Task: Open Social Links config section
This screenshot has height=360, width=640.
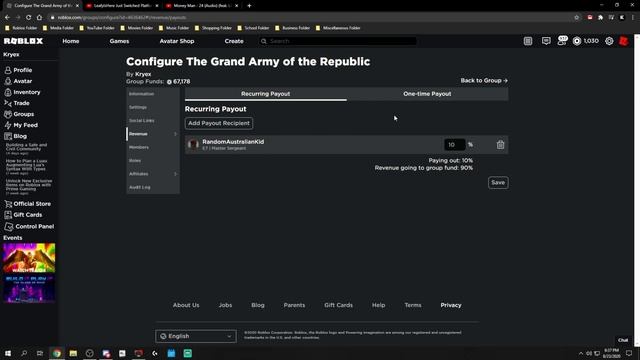Action: (x=142, y=121)
